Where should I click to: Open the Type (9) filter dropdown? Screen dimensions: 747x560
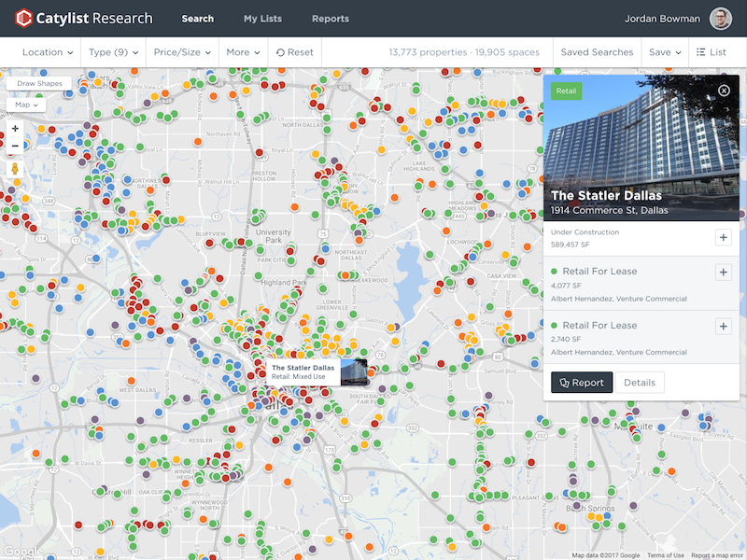111,52
